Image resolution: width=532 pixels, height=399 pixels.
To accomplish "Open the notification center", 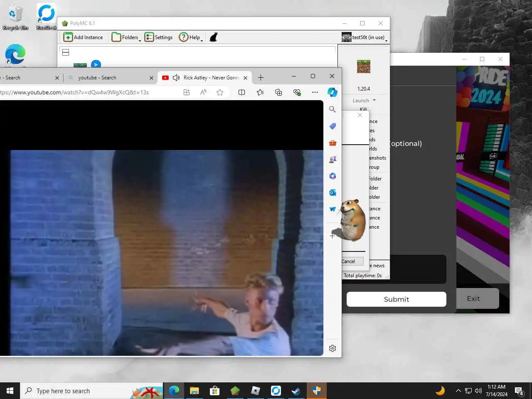I will click(519, 391).
